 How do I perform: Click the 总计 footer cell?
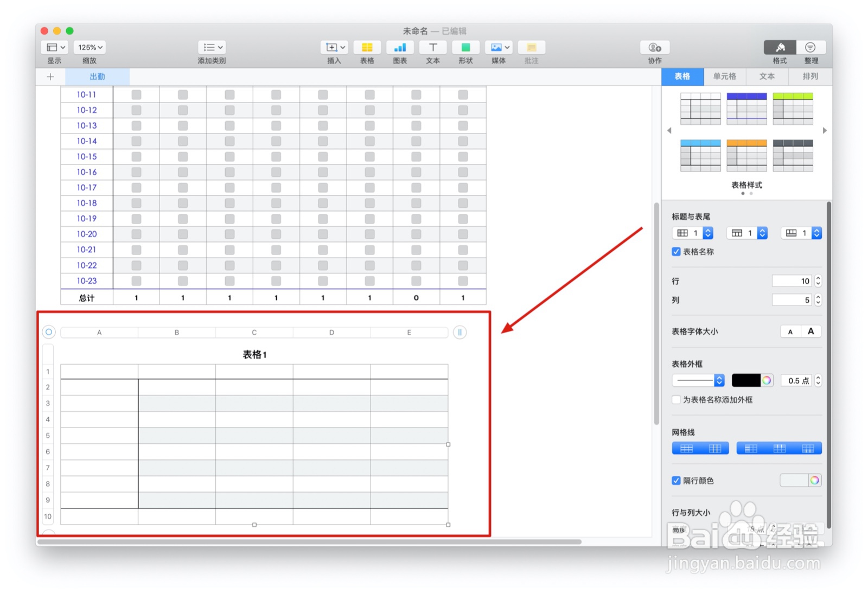(87, 298)
